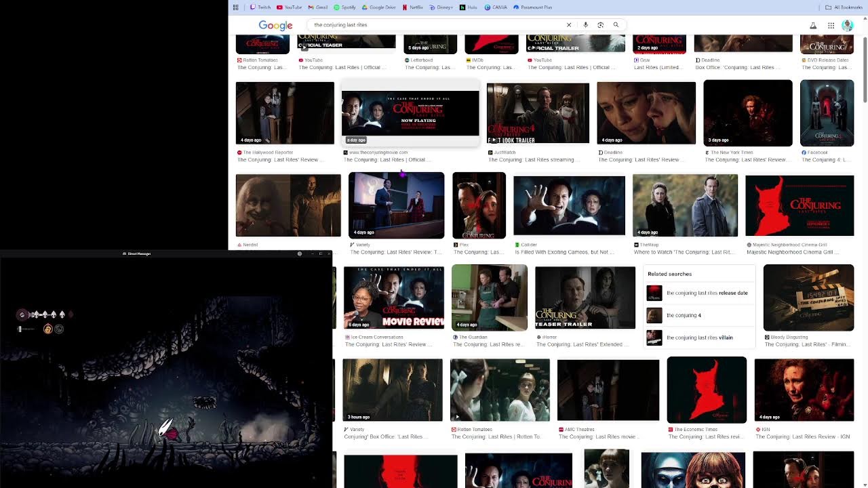Open the Netflix bookmark
The image size is (868, 488).
[x=412, y=7]
